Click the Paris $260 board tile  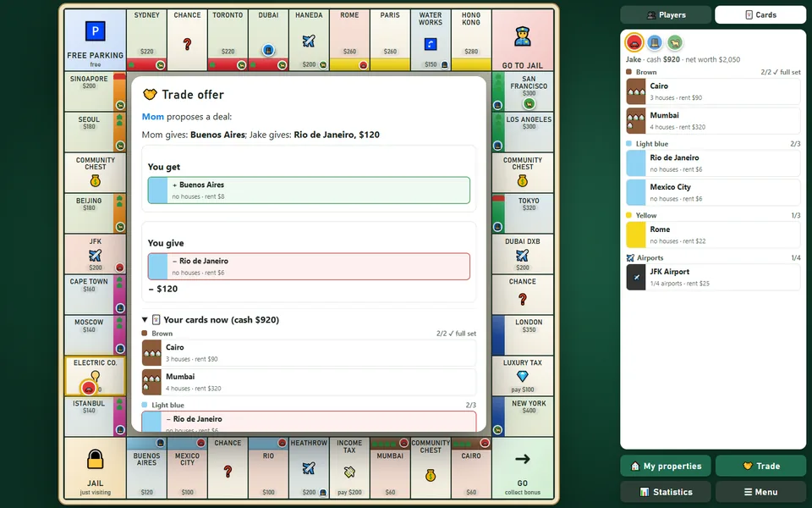pyautogui.click(x=390, y=40)
